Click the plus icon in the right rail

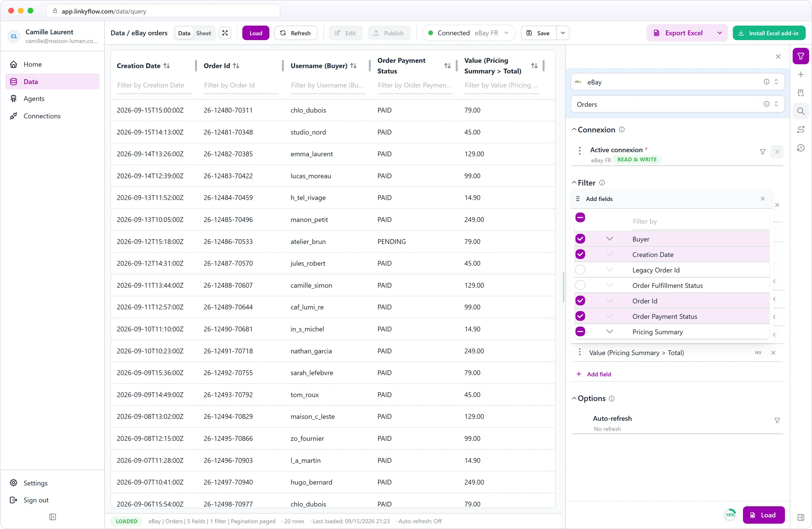(x=801, y=74)
